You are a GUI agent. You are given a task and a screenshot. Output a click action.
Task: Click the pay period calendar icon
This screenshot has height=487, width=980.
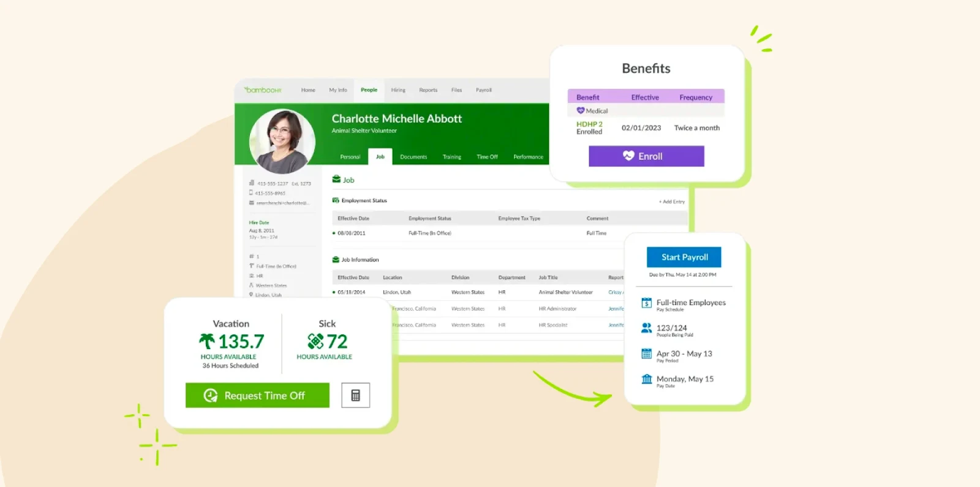[x=646, y=353]
